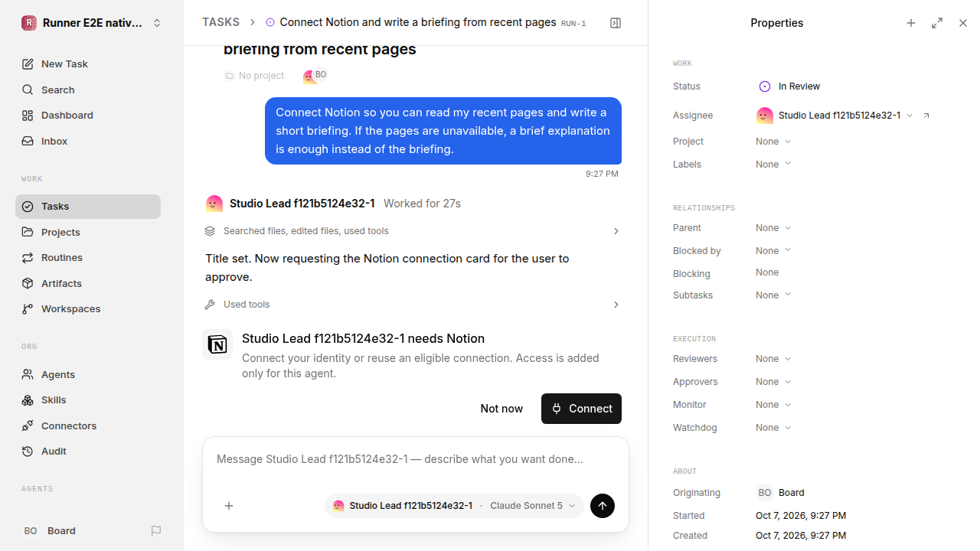Click the Not now button
The height and width of the screenshot is (551, 980).
501,409
